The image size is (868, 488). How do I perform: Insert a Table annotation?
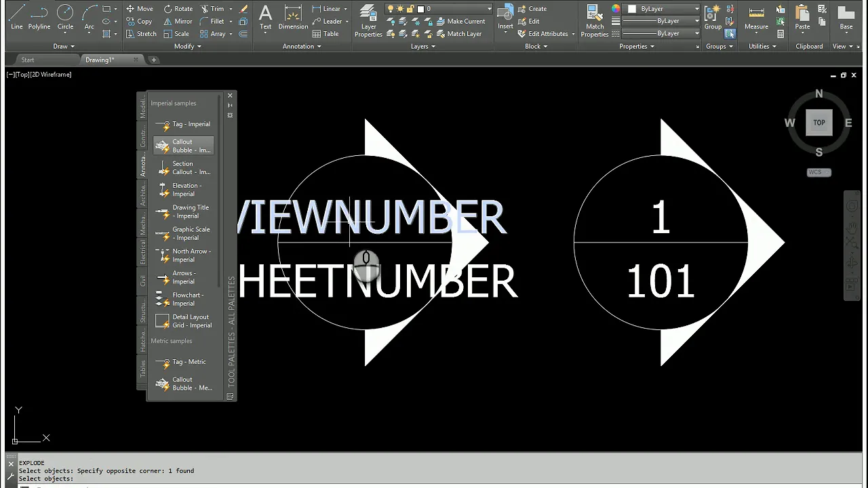tap(325, 34)
